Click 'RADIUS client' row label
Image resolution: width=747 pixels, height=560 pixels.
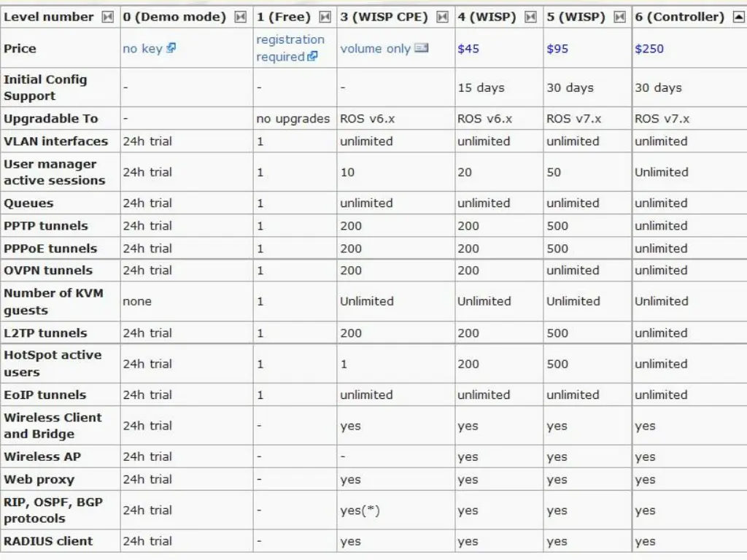point(48,542)
